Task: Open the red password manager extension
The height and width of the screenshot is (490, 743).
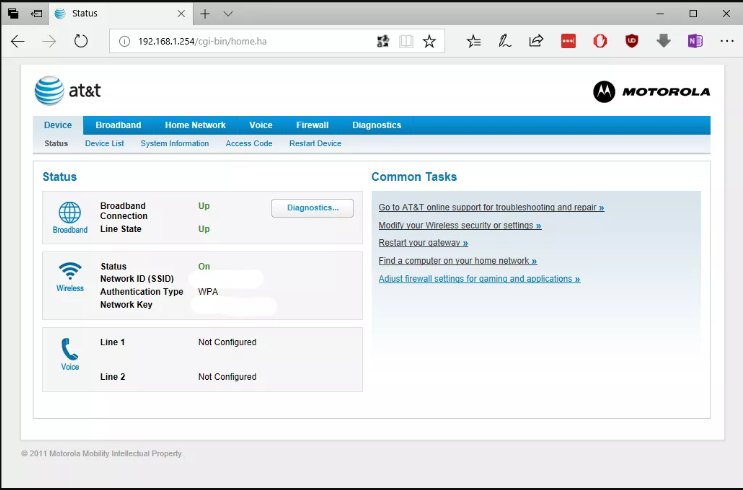Action: tap(568, 42)
